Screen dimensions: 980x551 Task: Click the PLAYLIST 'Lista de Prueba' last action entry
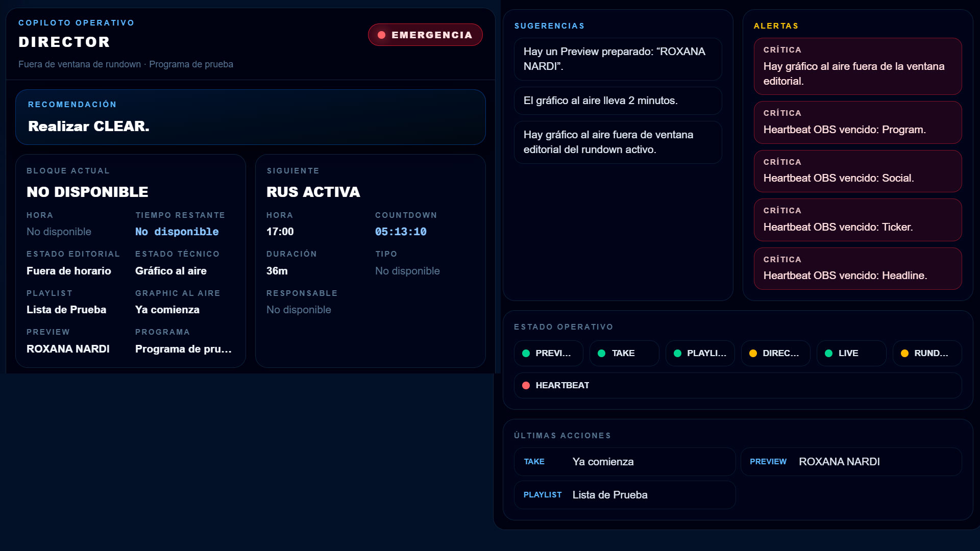[x=625, y=495]
